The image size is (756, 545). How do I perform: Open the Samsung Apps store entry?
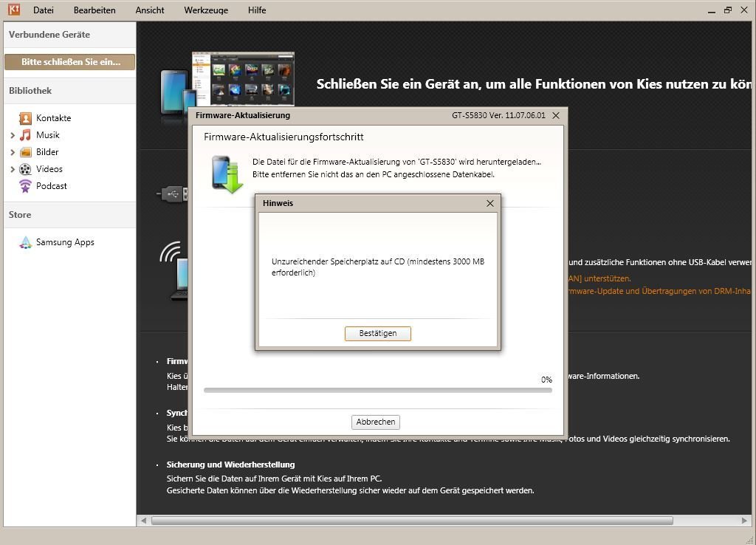click(65, 242)
